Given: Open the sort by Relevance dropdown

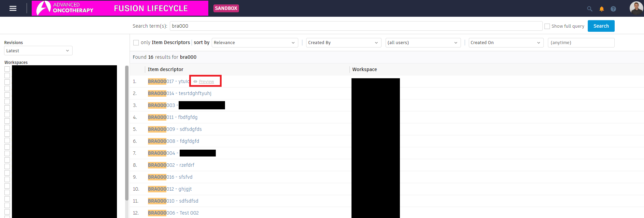Looking at the screenshot, I should point(255,43).
